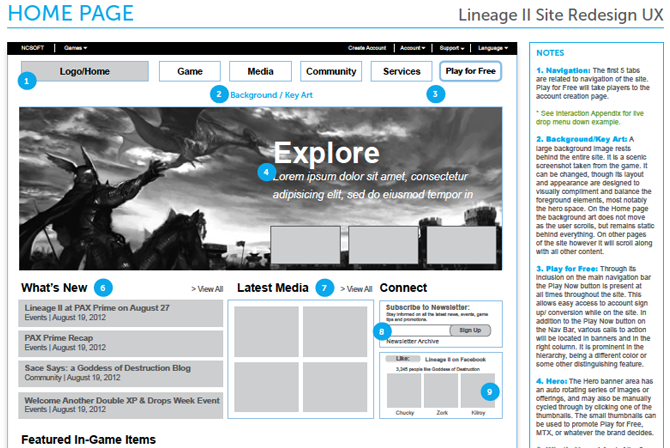Image resolution: width=670 pixels, height=448 pixels.
Task: Click the 2. Background/Key Art note heading
Action: tap(582, 139)
